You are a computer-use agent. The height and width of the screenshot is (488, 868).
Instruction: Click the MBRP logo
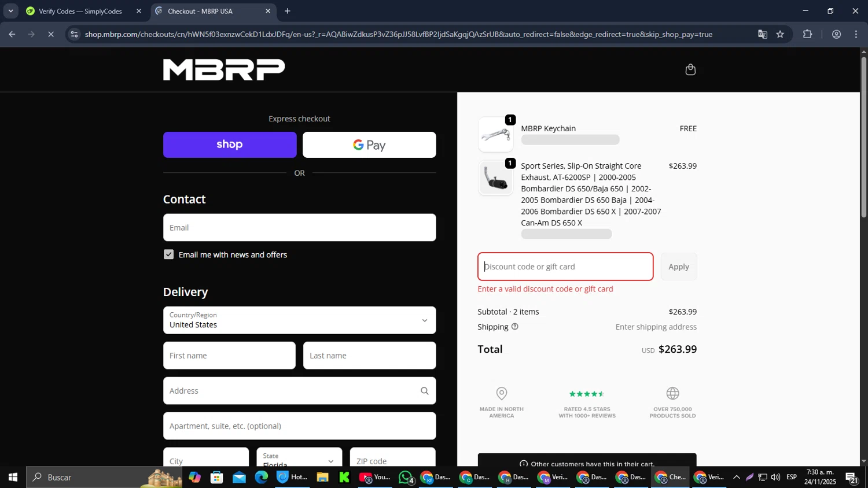tap(224, 69)
